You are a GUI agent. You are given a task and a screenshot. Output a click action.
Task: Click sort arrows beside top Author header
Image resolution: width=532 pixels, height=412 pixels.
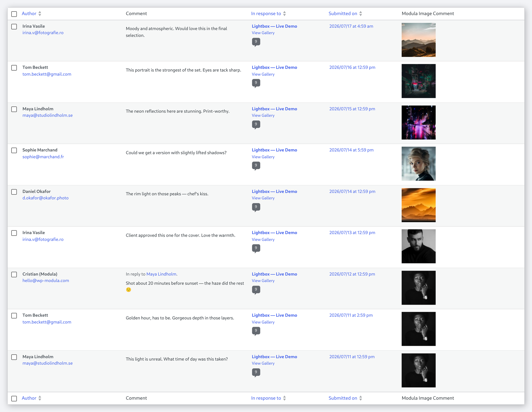(40, 14)
